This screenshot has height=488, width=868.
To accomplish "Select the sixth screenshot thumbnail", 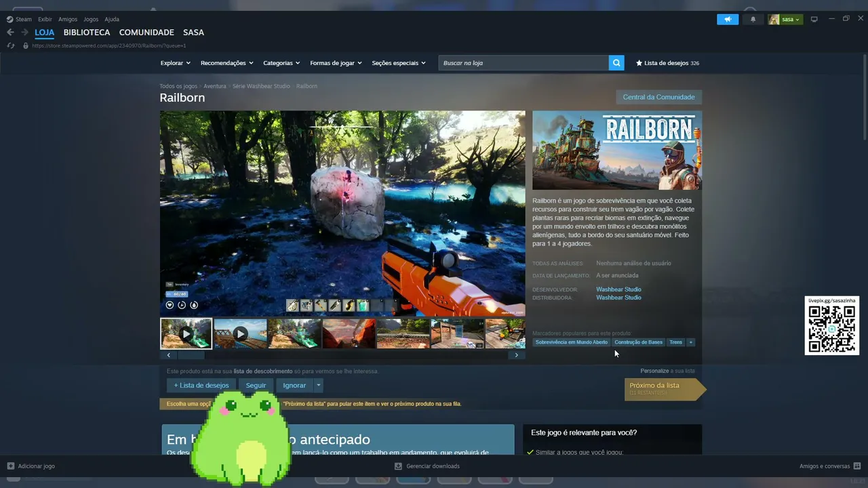I will [x=457, y=333].
